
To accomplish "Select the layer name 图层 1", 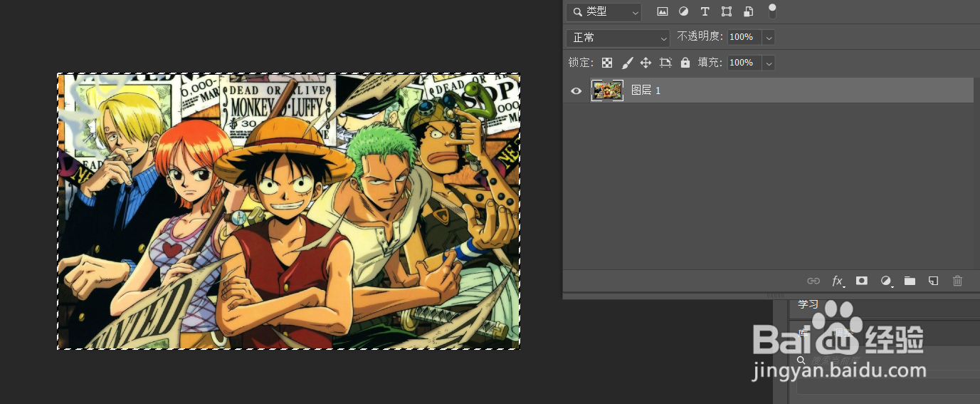I will point(646,90).
